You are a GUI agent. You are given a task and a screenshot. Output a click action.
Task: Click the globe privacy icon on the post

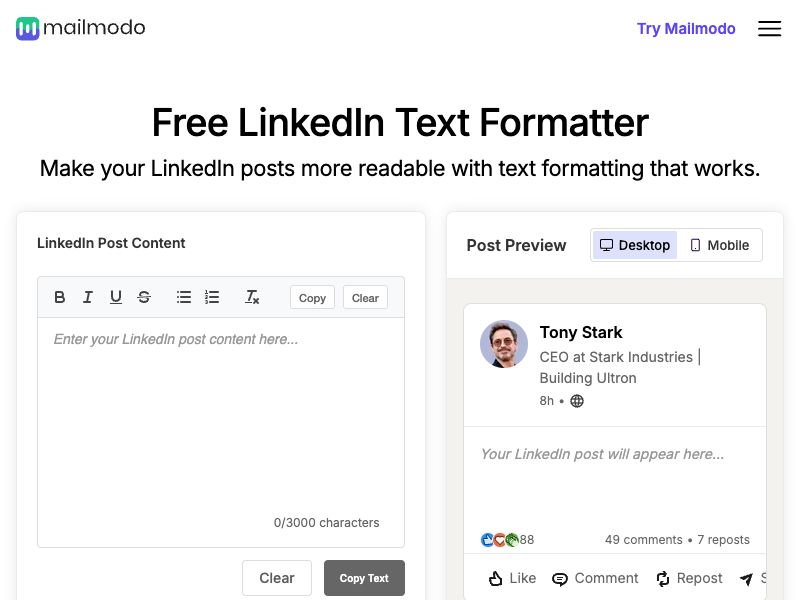[x=577, y=400]
